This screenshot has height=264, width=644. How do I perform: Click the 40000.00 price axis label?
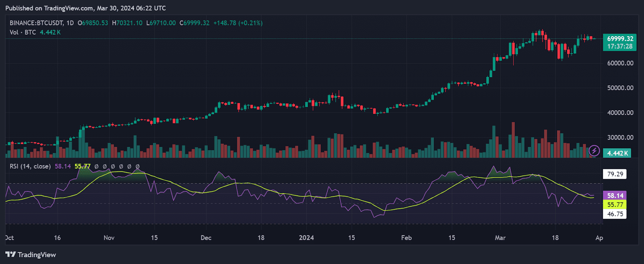coord(620,113)
